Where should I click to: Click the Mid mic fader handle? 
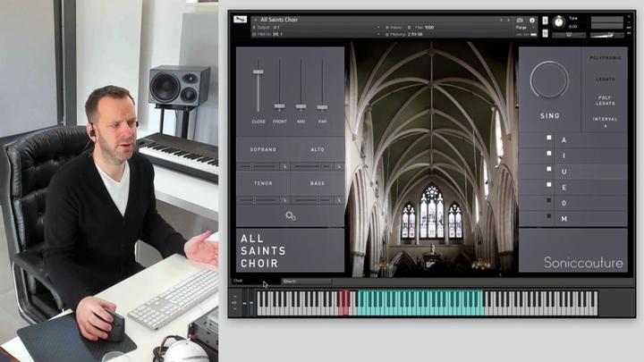[301, 106]
